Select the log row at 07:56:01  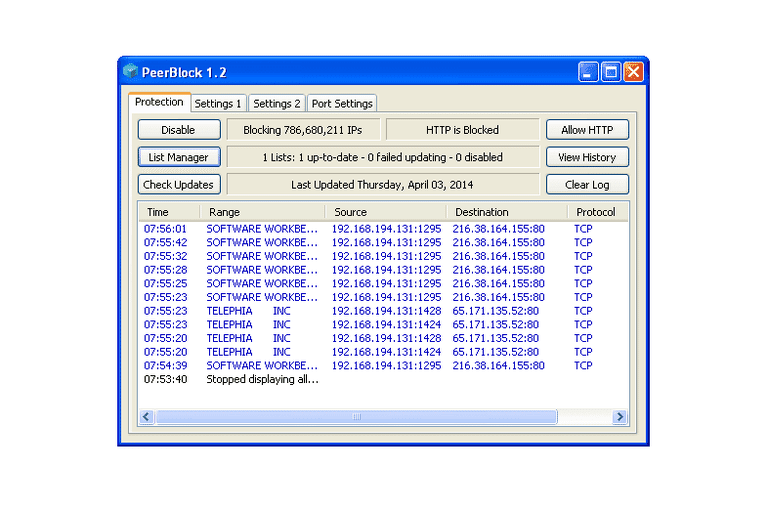click(384, 229)
